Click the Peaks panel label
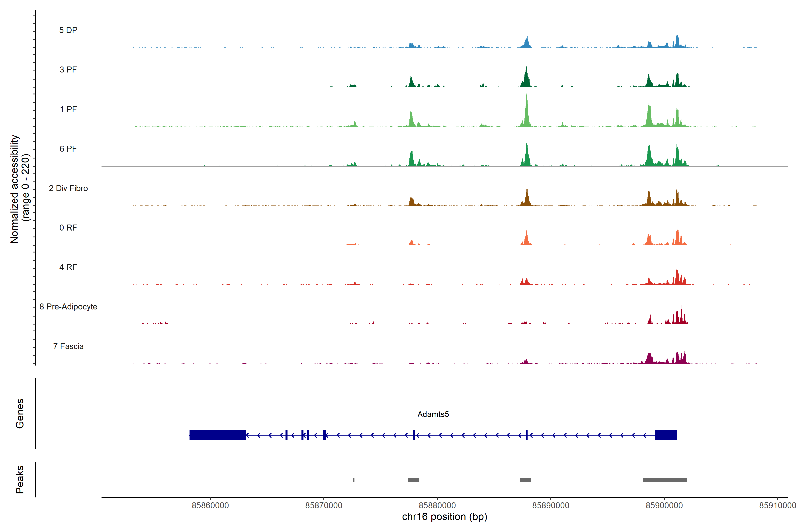 tap(20, 479)
